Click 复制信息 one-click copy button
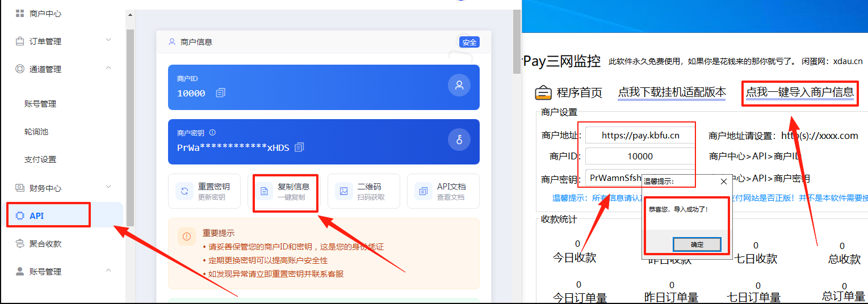This screenshot has width=868, height=304. tap(284, 191)
